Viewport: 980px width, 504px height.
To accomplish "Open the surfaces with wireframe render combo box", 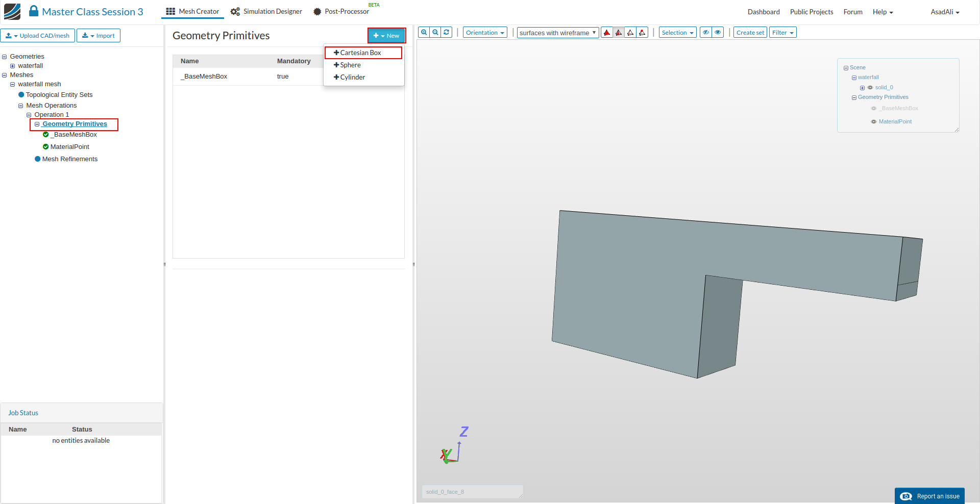I will click(557, 33).
